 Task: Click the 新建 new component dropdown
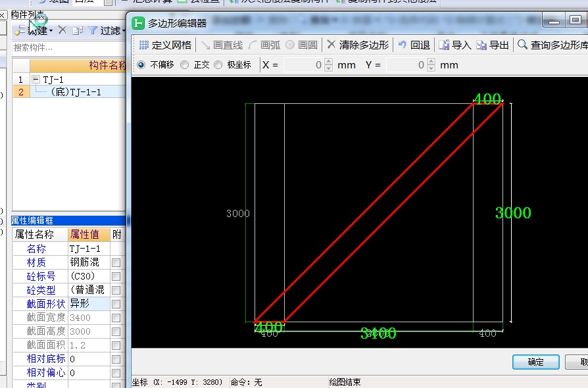34,30
